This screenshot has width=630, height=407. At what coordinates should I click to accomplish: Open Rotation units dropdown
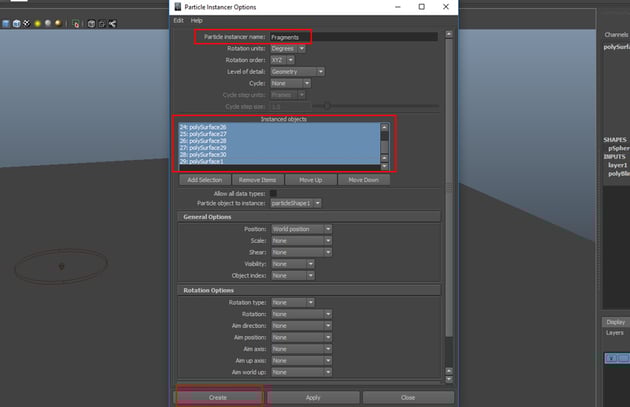click(288, 49)
